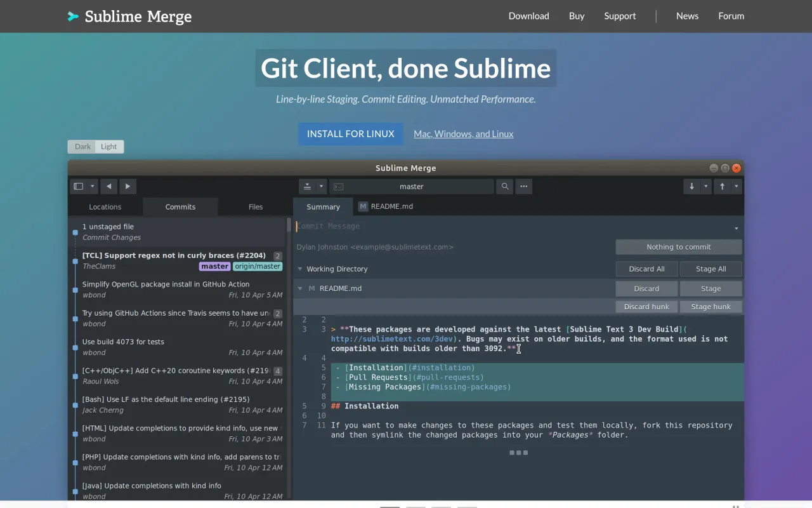Click the terminal icon beside master
812x508 pixels.
click(338, 187)
